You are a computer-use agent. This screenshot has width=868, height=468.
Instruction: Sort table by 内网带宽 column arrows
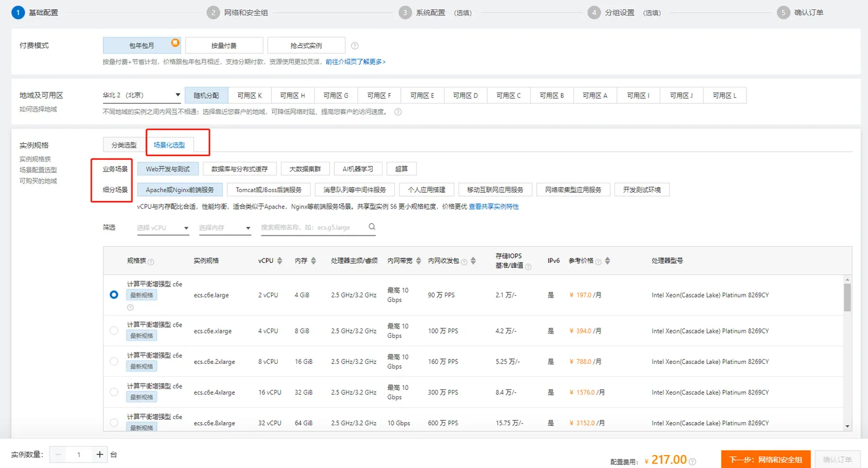(419, 261)
